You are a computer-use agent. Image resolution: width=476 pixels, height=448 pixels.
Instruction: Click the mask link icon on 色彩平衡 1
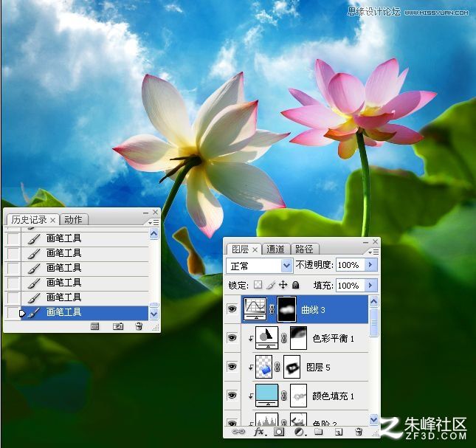pos(284,338)
